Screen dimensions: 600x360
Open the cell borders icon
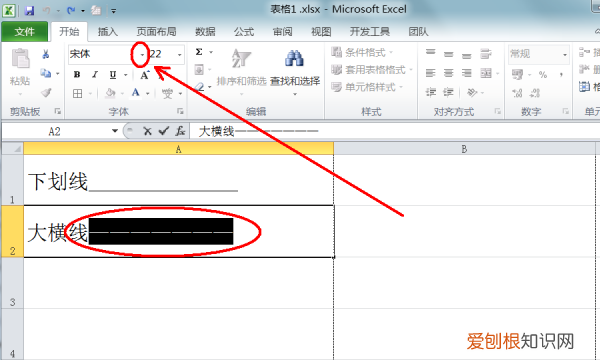[x=78, y=93]
